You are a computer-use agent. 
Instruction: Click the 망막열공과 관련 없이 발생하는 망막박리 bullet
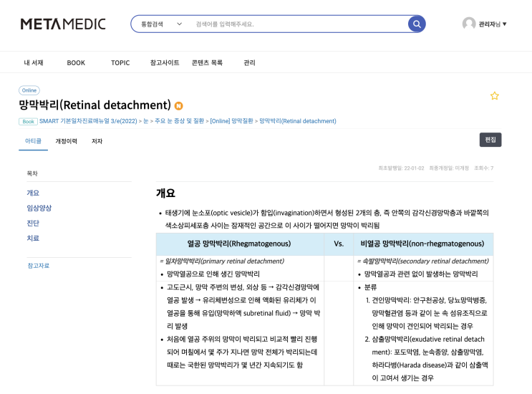[421, 274]
